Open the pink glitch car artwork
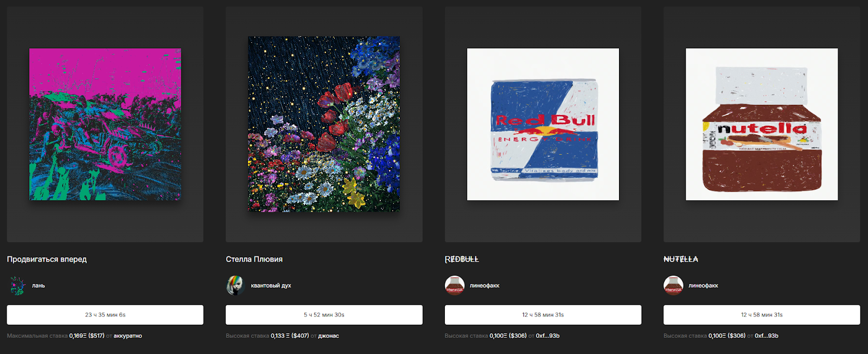868x354 pixels. pos(105,124)
